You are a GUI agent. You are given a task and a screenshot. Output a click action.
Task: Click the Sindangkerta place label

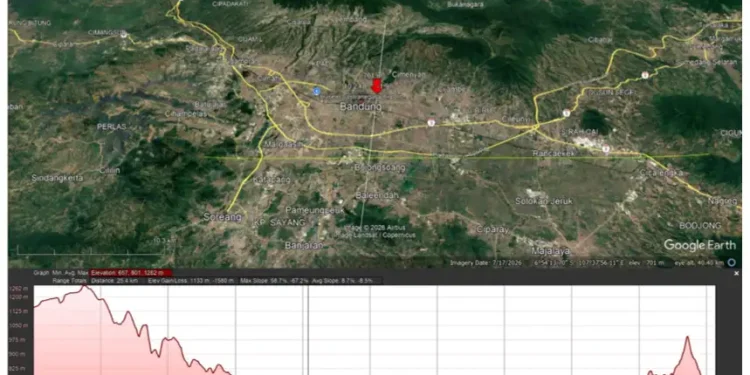57,178
